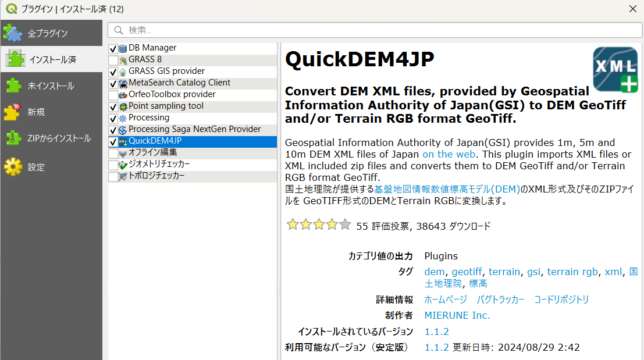Click the 'geotiff' tag link

(467, 272)
